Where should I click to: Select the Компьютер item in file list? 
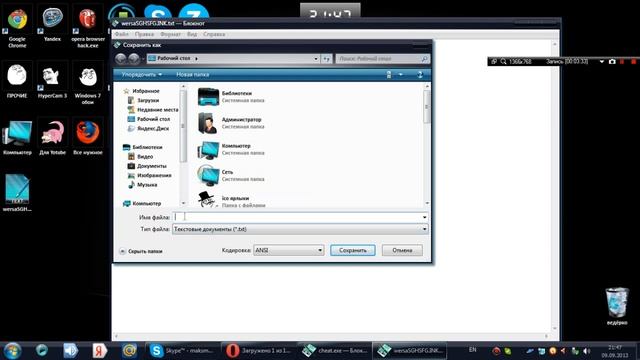231,149
